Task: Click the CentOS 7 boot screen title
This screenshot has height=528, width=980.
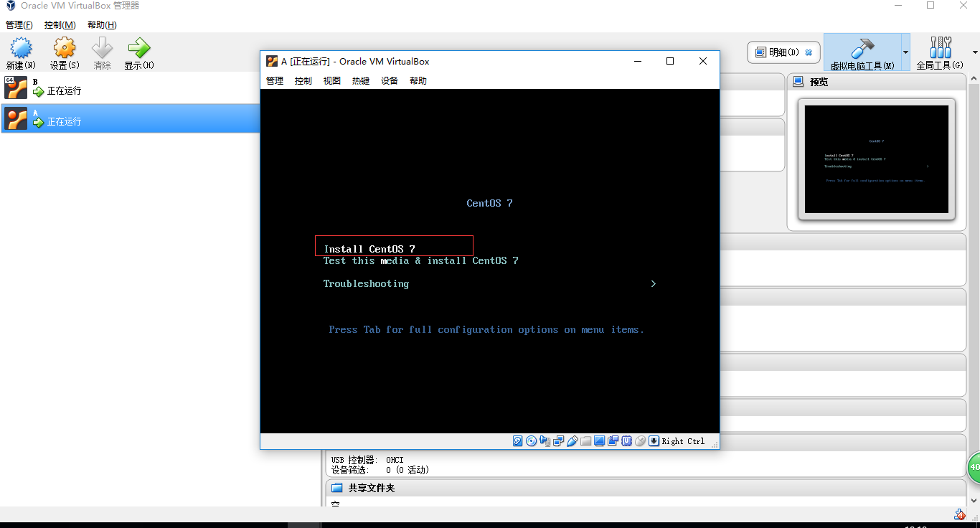Action: [489, 203]
